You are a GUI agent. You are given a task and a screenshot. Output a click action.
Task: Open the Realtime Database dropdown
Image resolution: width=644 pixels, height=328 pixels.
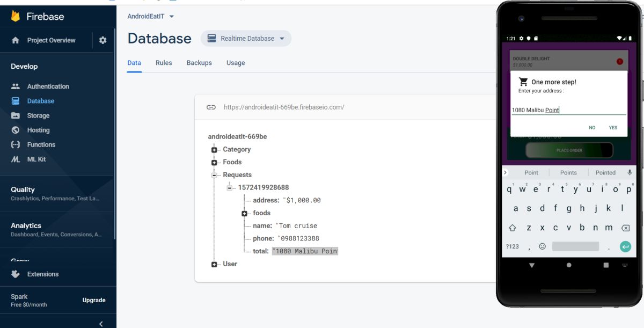click(246, 39)
